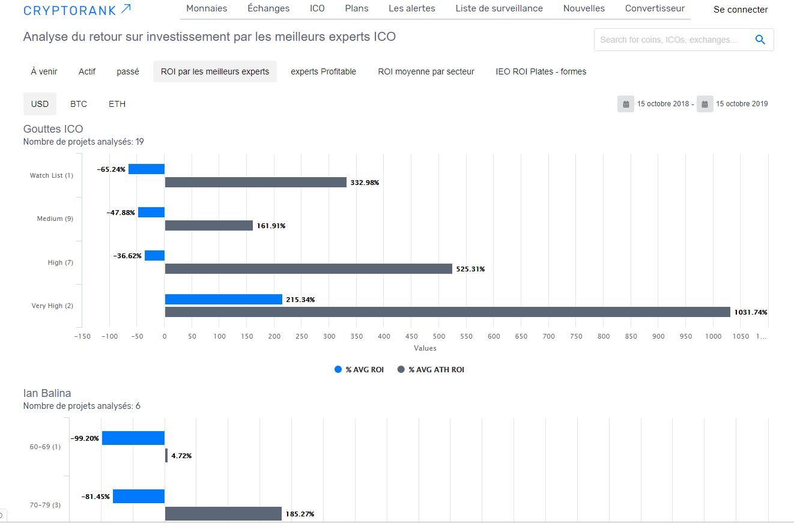Click Se connecter

741,10
